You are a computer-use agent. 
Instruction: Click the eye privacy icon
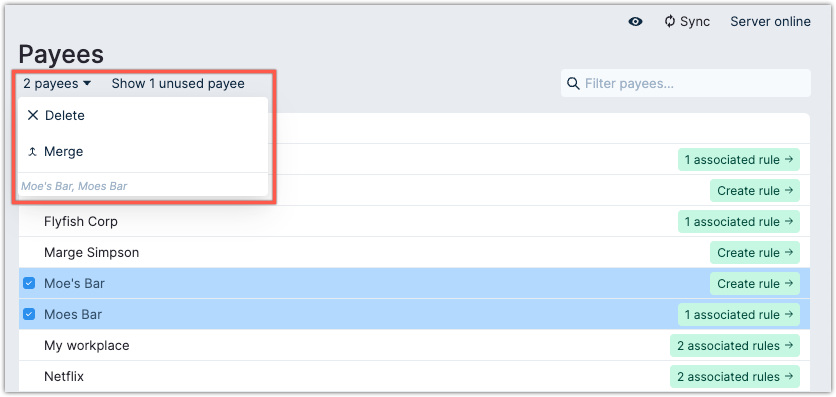click(635, 22)
